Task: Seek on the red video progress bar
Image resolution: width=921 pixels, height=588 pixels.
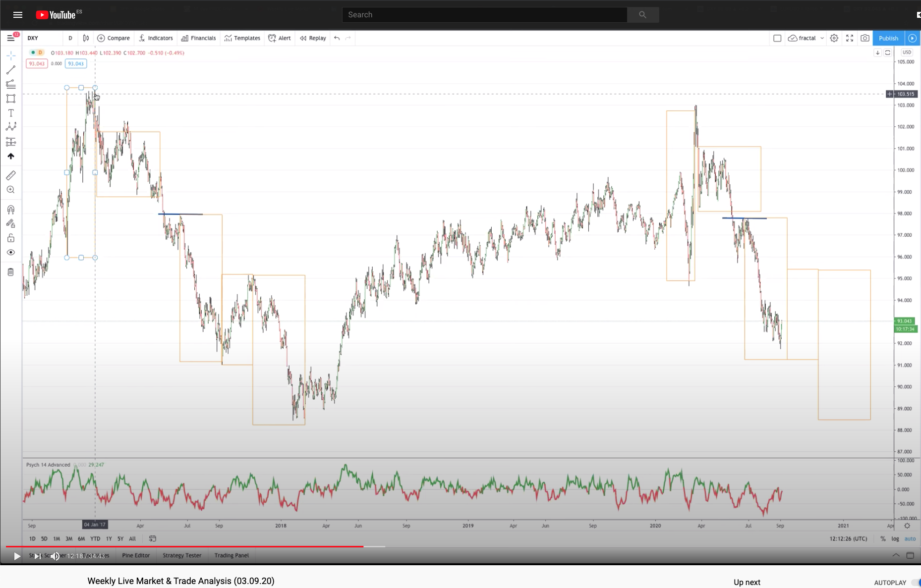Action: (184, 546)
